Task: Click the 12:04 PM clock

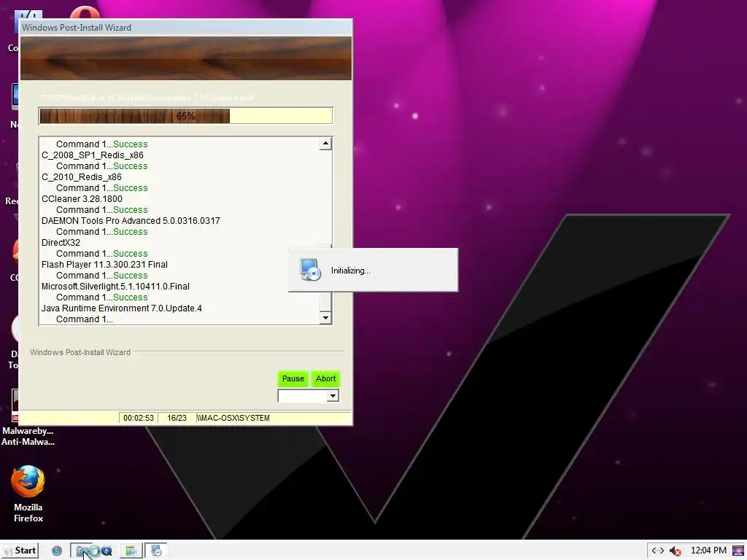Action: pos(708,551)
